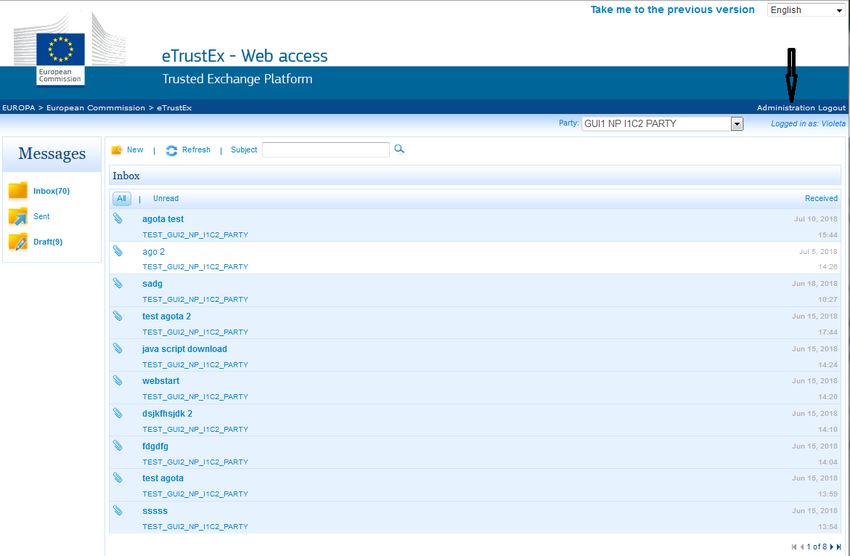Open the Inbox folder icon
The width and height of the screenshot is (850, 556).
pyautogui.click(x=18, y=191)
